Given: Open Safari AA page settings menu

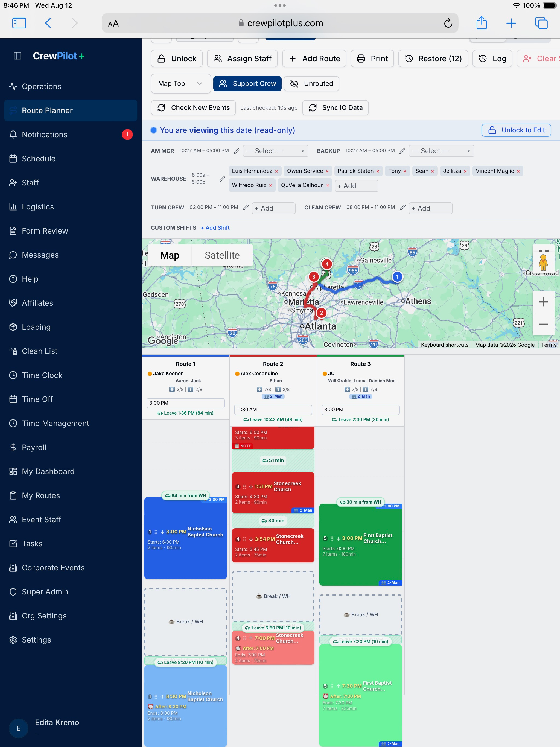Looking at the screenshot, I should coord(113,23).
